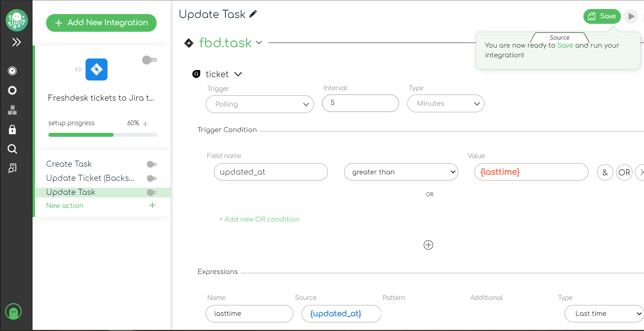This screenshot has width=644, height=331.
Task: Open the audit log icon in sidebar
Action: 12,168
